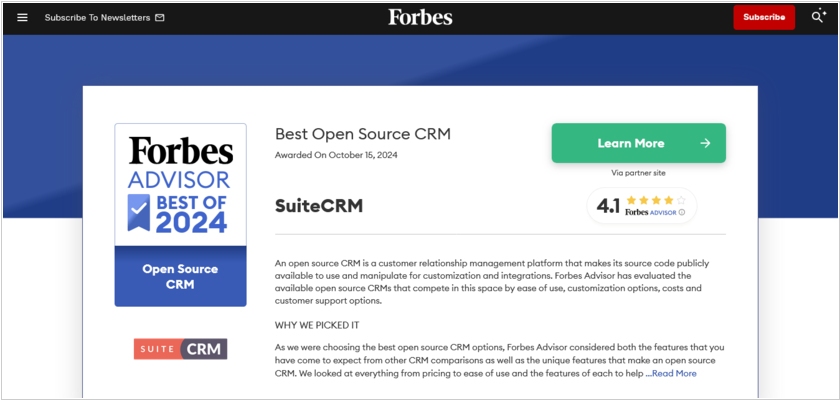Click the blue checkmark ribbon badge icon
Screen dimensions: 840x400
(x=139, y=212)
